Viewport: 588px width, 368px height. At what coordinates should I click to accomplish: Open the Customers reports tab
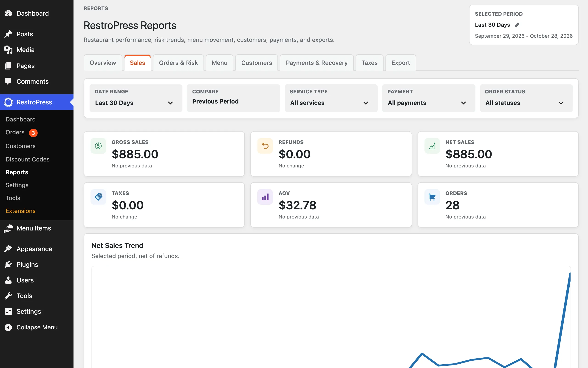257,63
